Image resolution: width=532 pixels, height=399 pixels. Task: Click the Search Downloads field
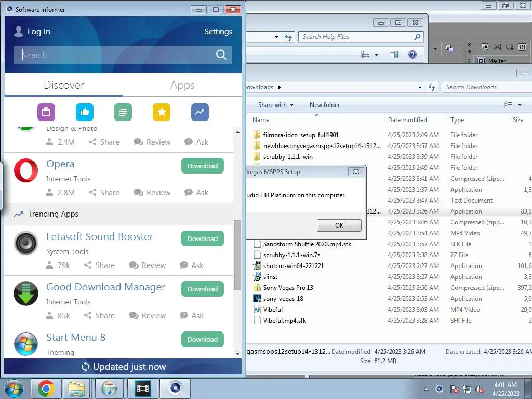[487, 87]
